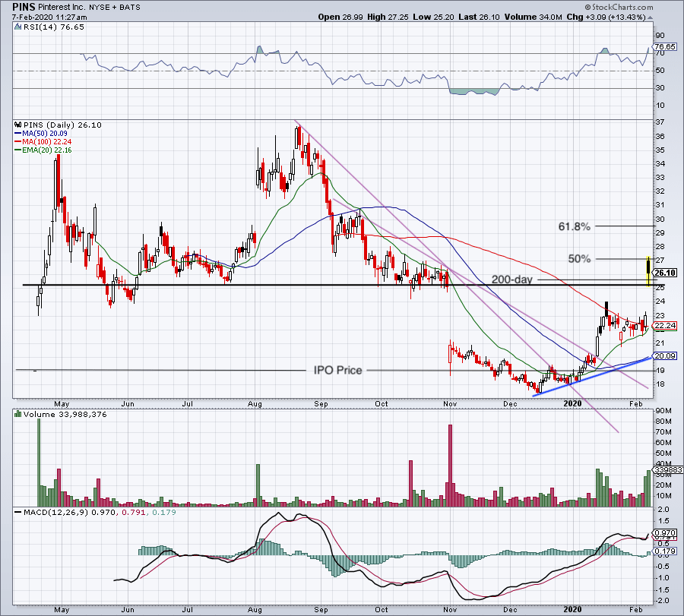Screen dimensions: 684x616
Task: Select the EMA(20) green legend entry
Action: 43,150
